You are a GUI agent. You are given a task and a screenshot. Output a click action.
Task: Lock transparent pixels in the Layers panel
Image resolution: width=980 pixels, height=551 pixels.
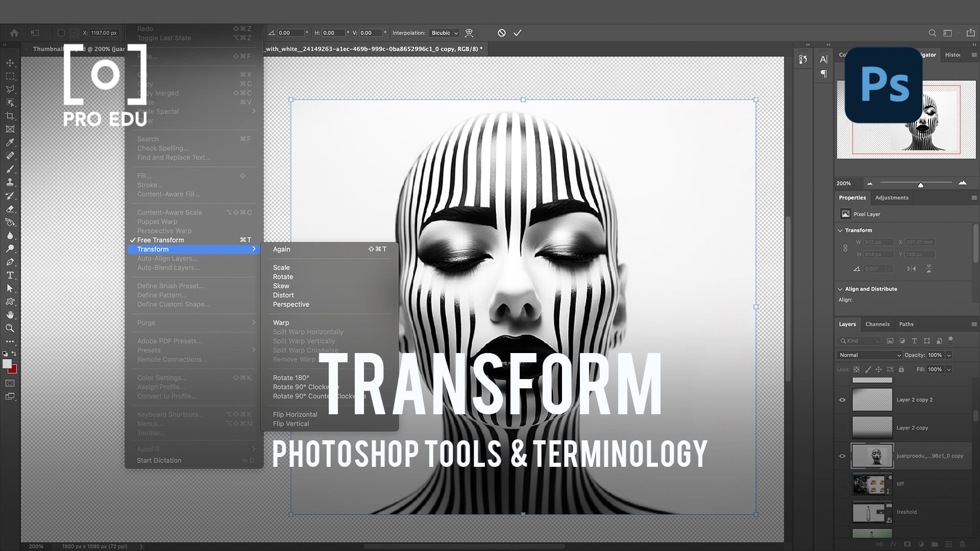coord(855,369)
